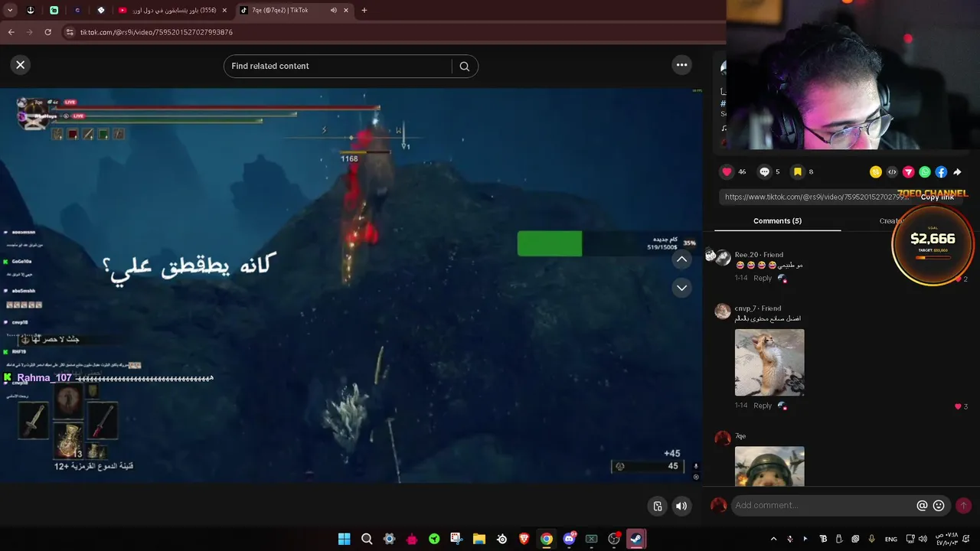Open a new browser tab
Image resolution: width=980 pixels, height=551 pixels.
(x=364, y=11)
